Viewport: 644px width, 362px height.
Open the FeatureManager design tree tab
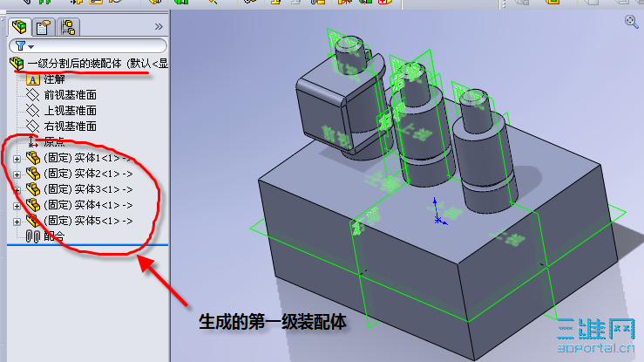coord(19,27)
